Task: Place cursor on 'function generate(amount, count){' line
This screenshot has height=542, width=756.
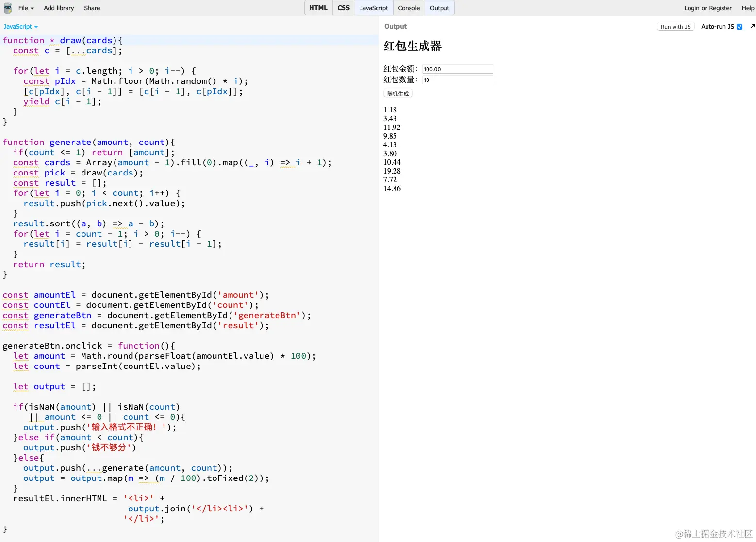Action: 89,142
